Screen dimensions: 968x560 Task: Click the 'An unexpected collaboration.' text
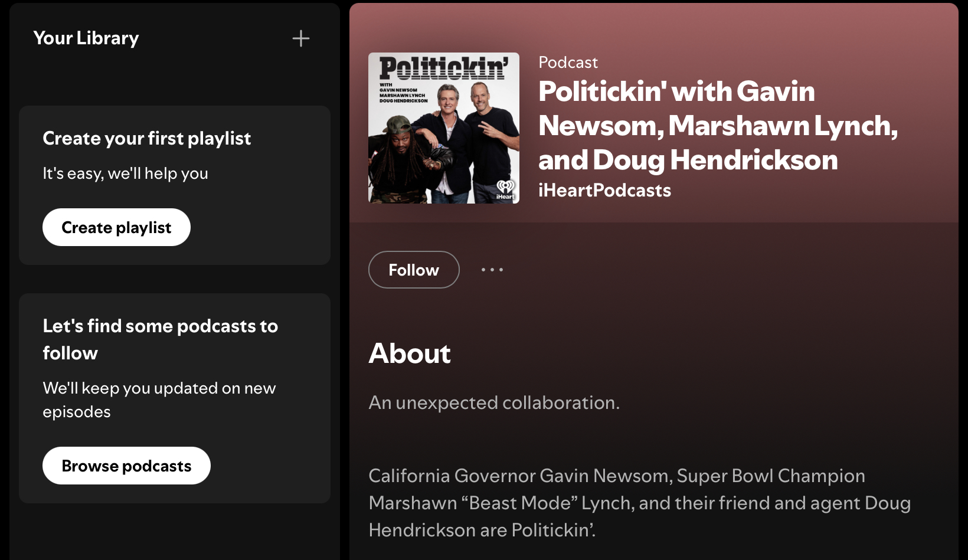(494, 402)
